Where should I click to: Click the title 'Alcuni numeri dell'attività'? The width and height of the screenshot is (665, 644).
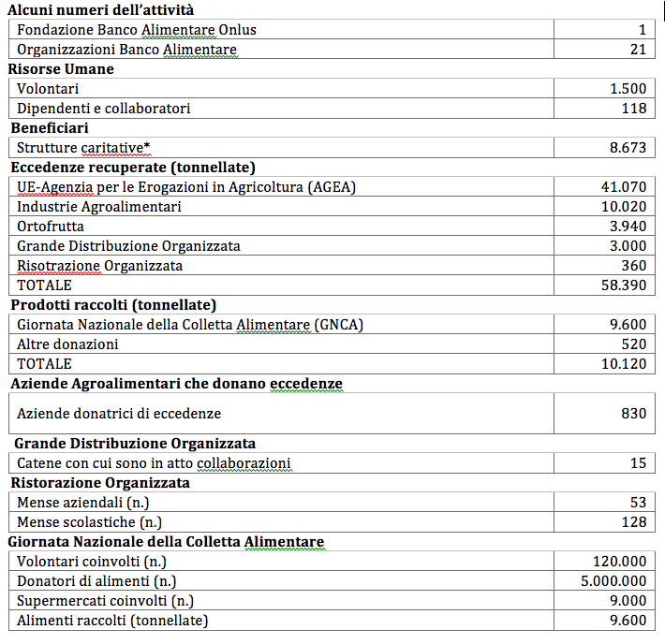tap(100, 9)
